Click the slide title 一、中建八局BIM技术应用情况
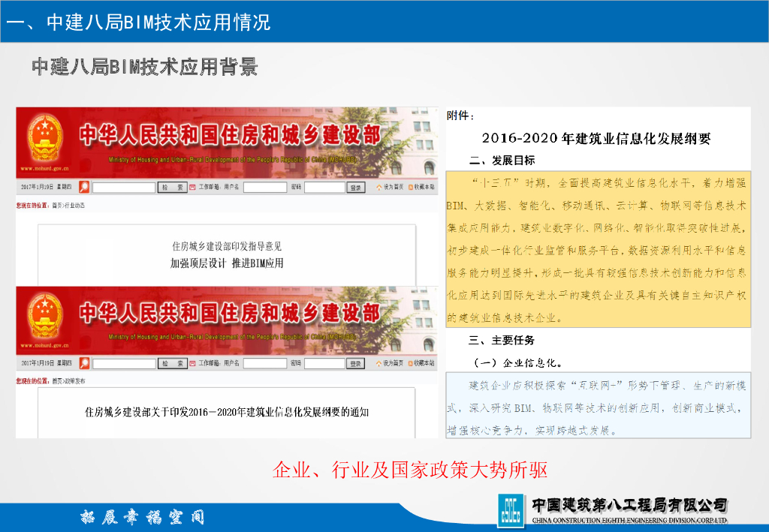 coord(138,22)
